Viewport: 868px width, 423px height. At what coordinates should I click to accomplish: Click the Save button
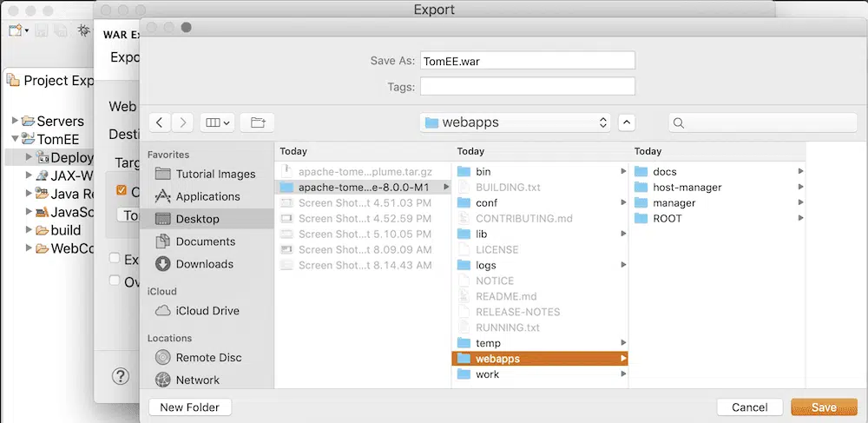[x=823, y=407]
